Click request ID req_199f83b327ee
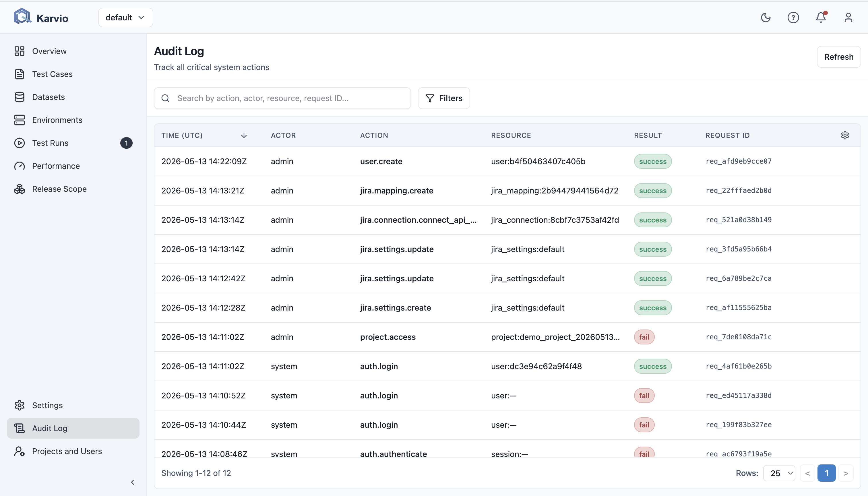868x496 pixels. (739, 425)
